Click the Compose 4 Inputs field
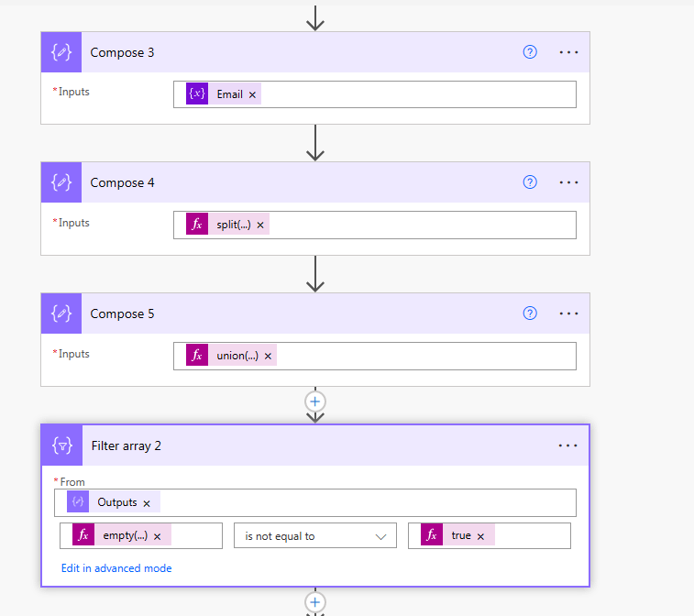The width and height of the screenshot is (694, 616). (x=374, y=225)
